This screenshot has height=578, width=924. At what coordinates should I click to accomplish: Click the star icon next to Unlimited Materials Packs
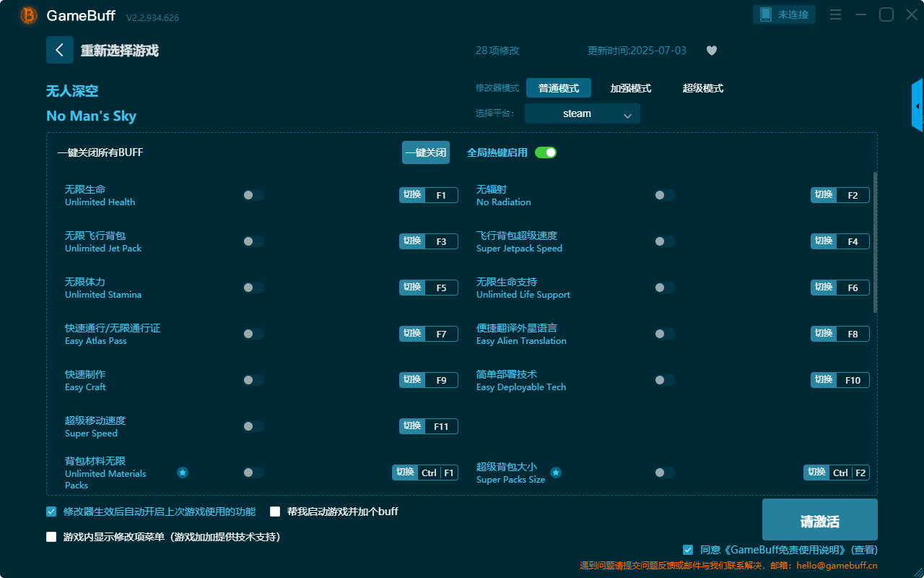[183, 473]
